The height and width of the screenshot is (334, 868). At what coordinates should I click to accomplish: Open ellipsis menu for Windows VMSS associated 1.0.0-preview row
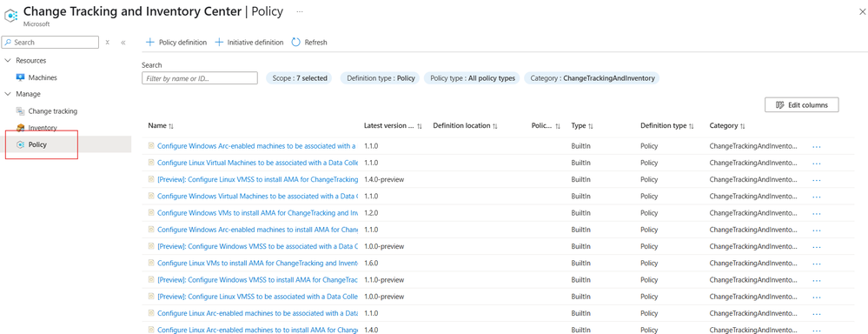[816, 246]
